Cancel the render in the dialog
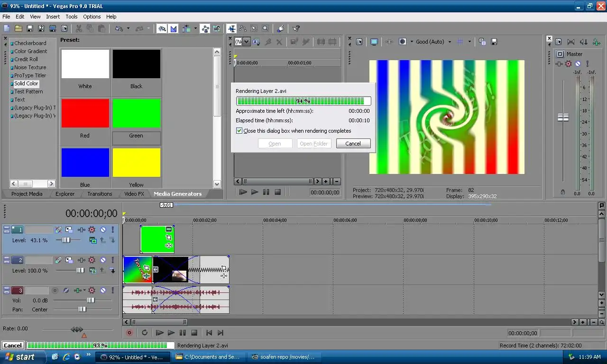607x364 pixels. (x=353, y=144)
